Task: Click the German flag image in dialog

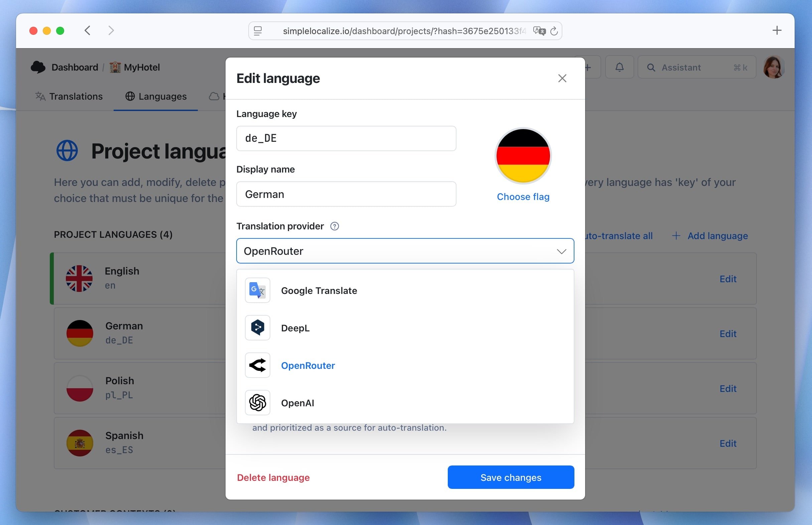Action: point(523,156)
